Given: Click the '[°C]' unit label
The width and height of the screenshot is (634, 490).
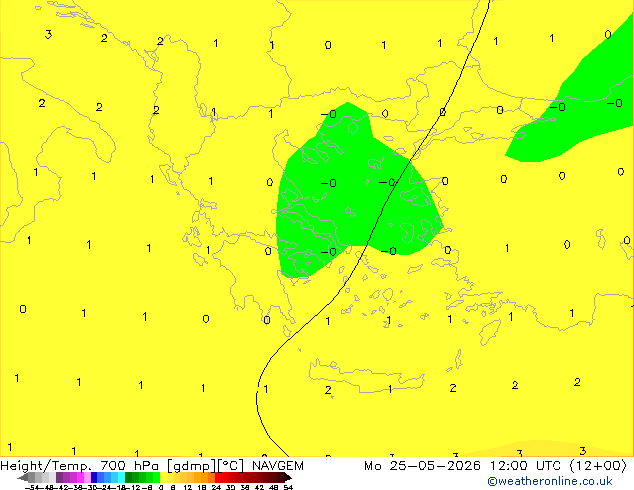Looking at the screenshot, I should tap(231, 466).
